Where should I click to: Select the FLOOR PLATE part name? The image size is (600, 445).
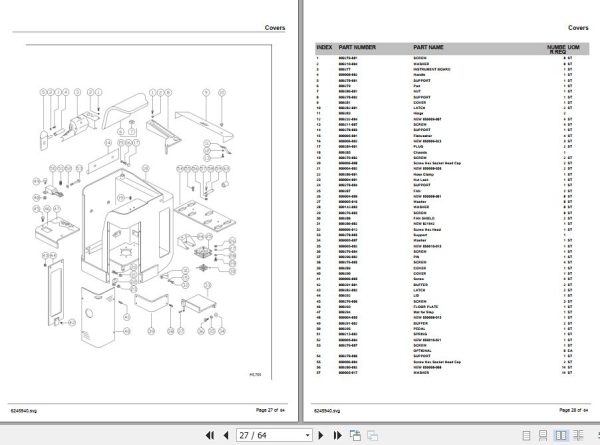(x=426, y=306)
